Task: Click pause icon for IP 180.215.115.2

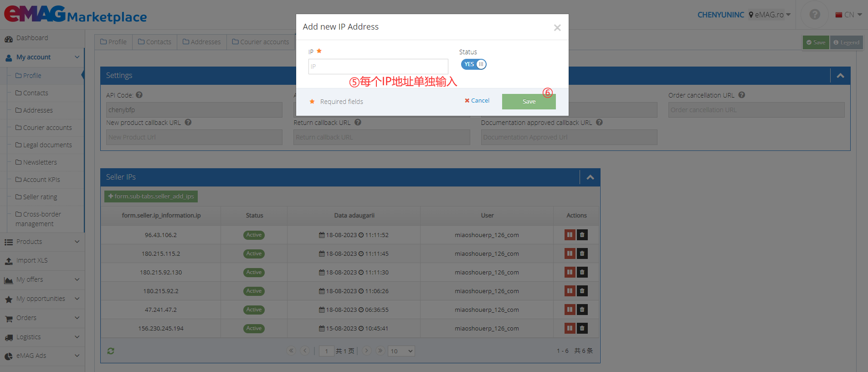Action: (570, 253)
